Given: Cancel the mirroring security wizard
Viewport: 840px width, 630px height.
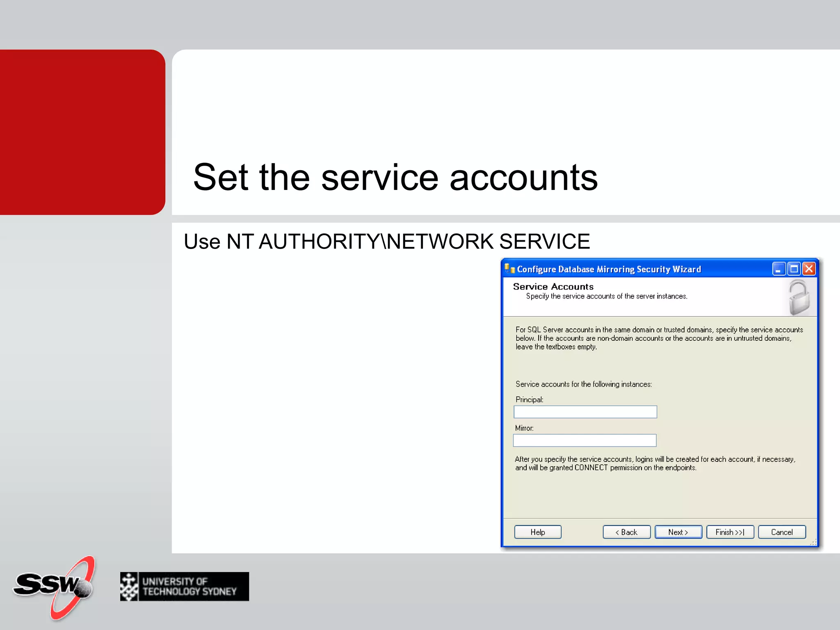Looking at the screenshot, I should click(782, 532).
